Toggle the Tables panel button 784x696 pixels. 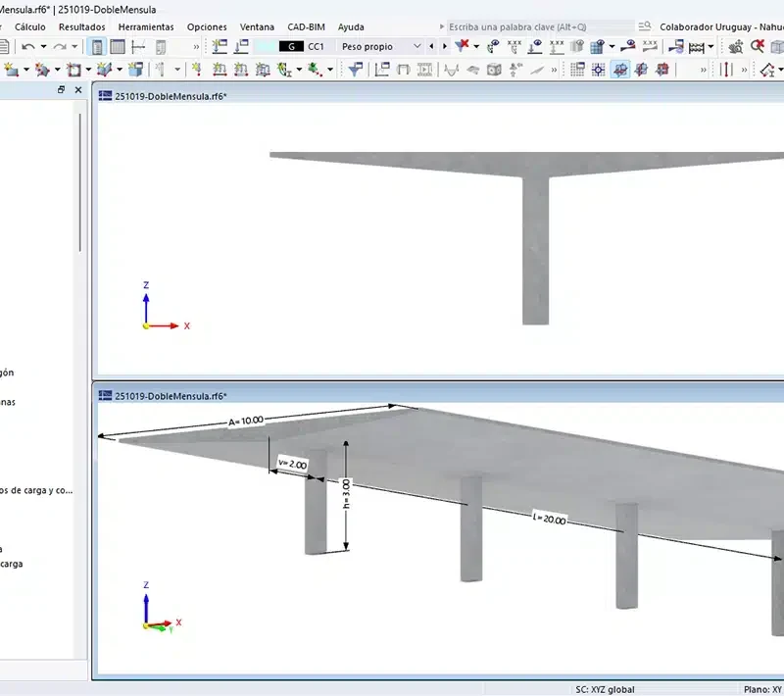click(118, 47)
